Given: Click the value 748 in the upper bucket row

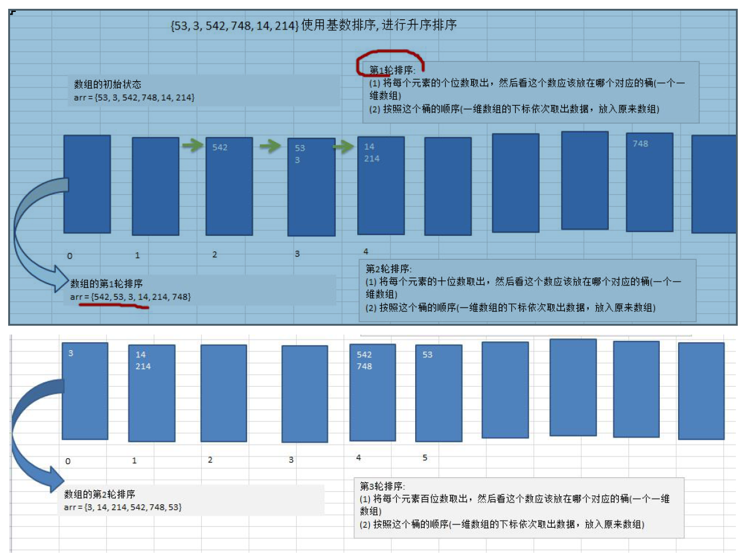Looking at the screenshot, I should (640, 143).
